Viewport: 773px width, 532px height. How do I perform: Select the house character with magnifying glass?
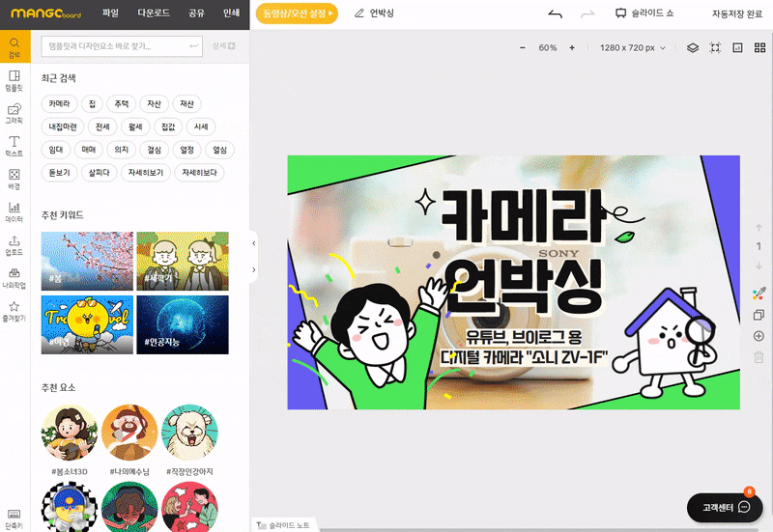664,344
